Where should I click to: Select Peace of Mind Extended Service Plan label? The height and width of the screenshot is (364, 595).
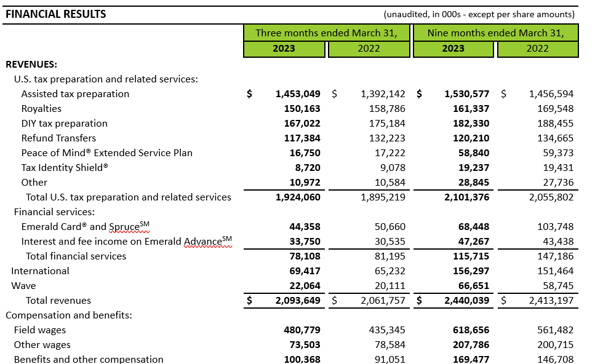click(106, 153)
